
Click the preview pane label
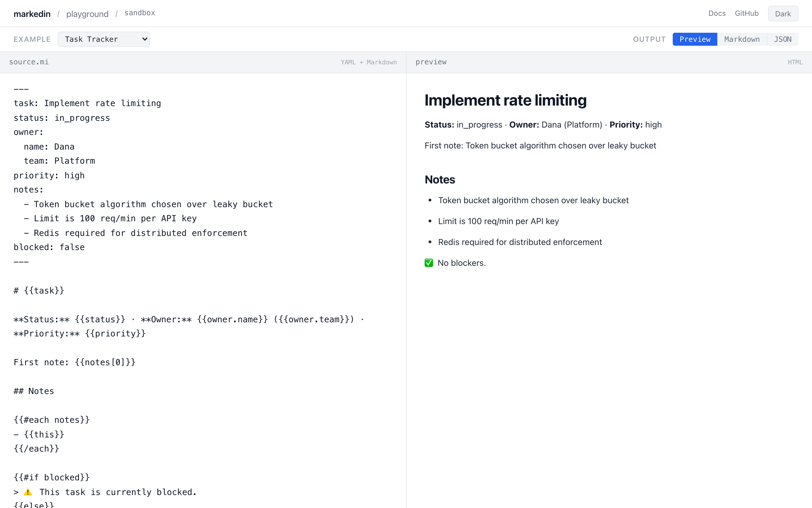tap(431, 62)
